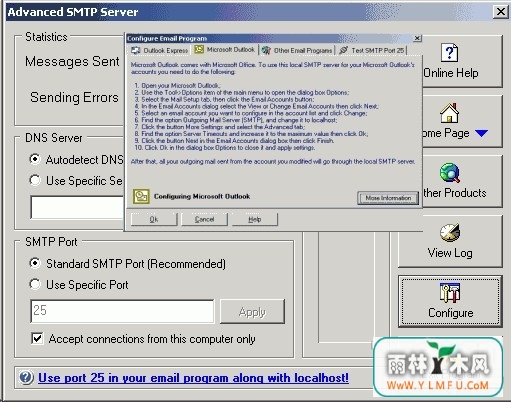Image resolution: width=511 pixels, height=402 pixels.
Task: Click the Configure button label
Action: [x=451, y=313]
